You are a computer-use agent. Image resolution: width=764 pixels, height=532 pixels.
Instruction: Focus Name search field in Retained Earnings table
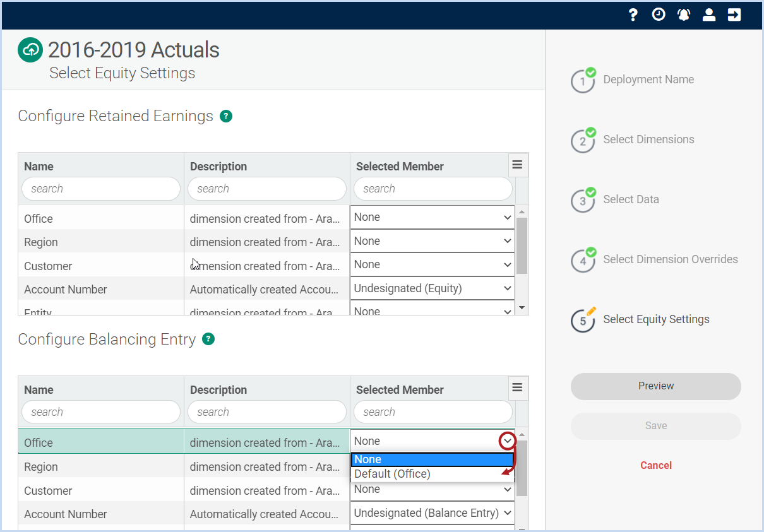pyautogui.click(x=101, y=189)
